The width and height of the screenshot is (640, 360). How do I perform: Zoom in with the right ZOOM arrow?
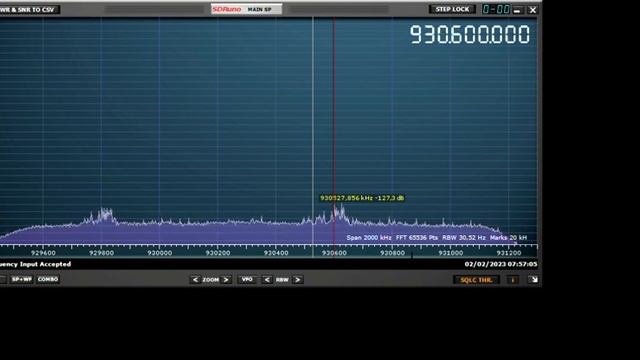click(226, 280)
